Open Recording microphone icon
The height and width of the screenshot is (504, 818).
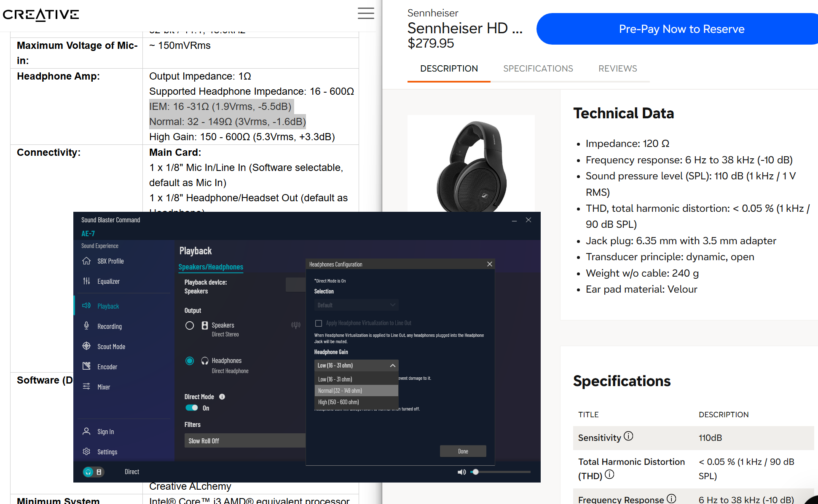click(86, 326)
